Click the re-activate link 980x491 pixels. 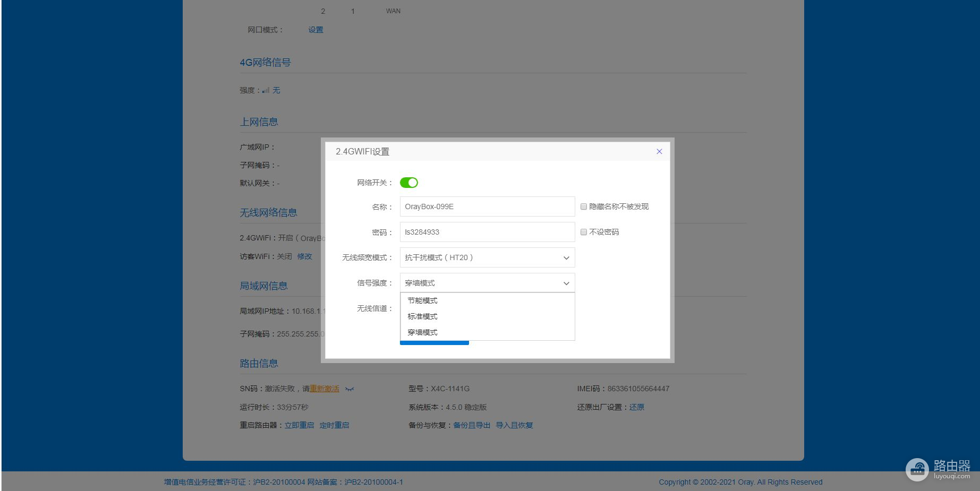(324, 389)
